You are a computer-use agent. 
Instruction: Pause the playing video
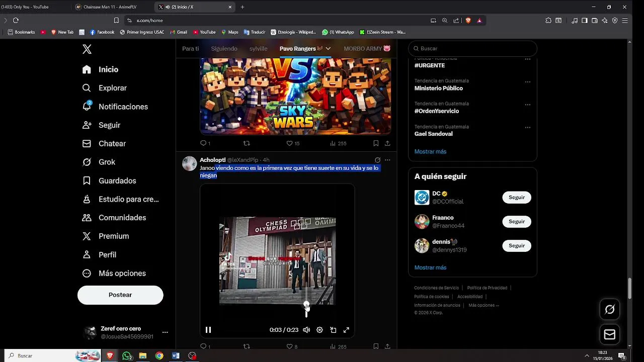(x=208, y=330)
